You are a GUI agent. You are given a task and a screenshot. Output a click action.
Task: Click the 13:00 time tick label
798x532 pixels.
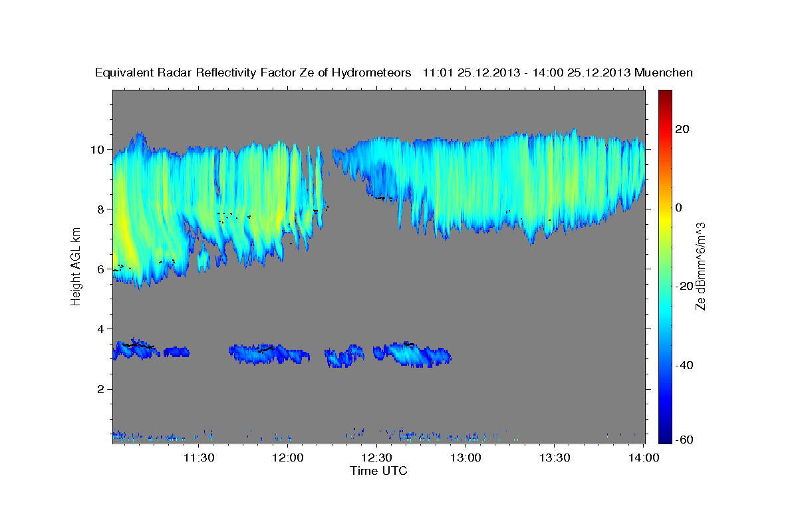[x=465, y=458]
